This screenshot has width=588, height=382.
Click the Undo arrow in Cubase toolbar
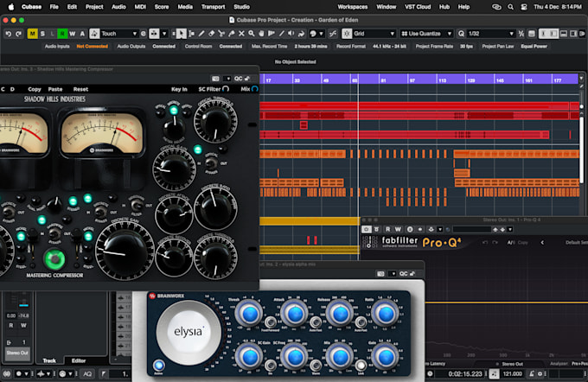(x=9, y=34)
